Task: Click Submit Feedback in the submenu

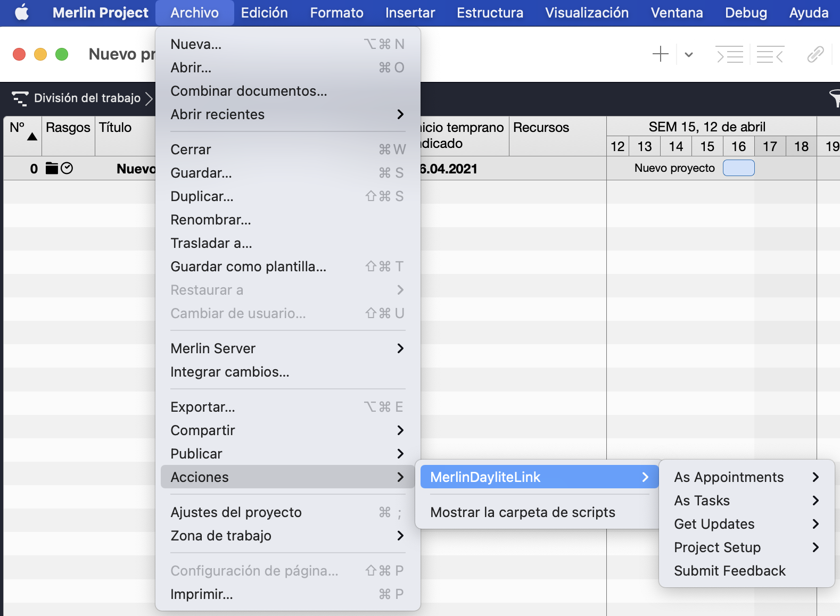Action: (x=729, y=571)
